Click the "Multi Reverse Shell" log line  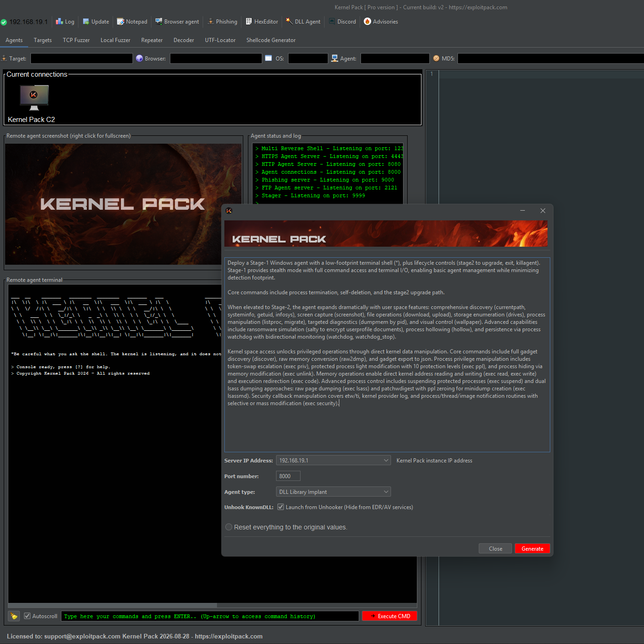click(329, 148)
